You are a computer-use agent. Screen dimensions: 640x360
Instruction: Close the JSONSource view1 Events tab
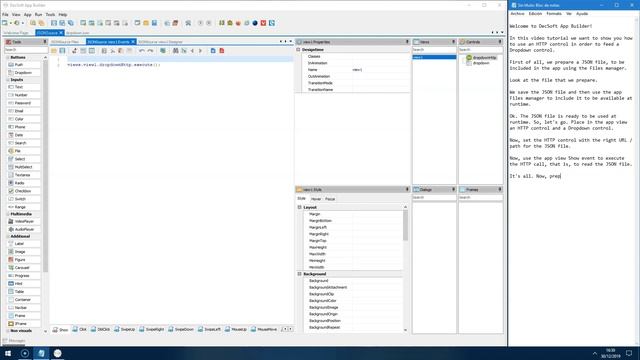133,42
